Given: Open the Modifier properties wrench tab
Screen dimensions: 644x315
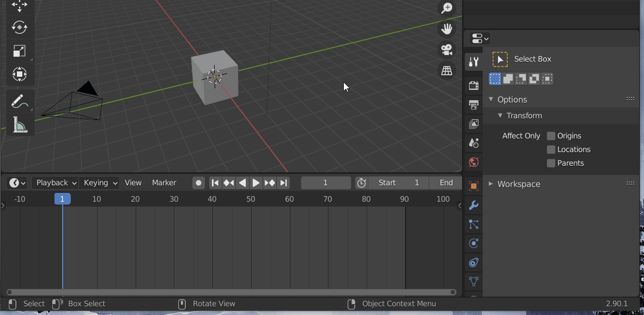Looking at the screenshot, I should (x=473, y=205).
